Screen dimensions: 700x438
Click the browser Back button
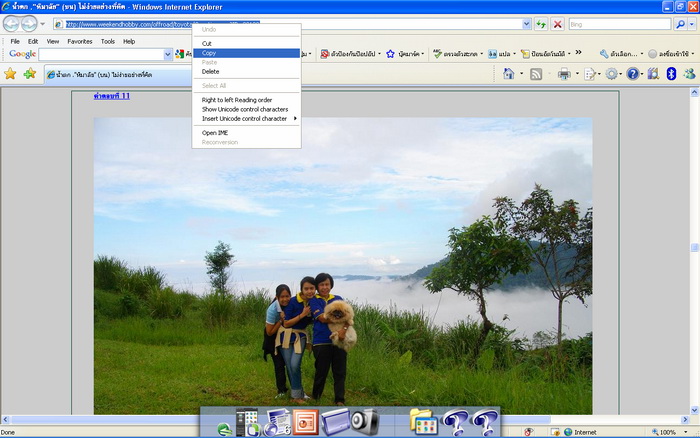pyautogui.click(x=14, y=23)
